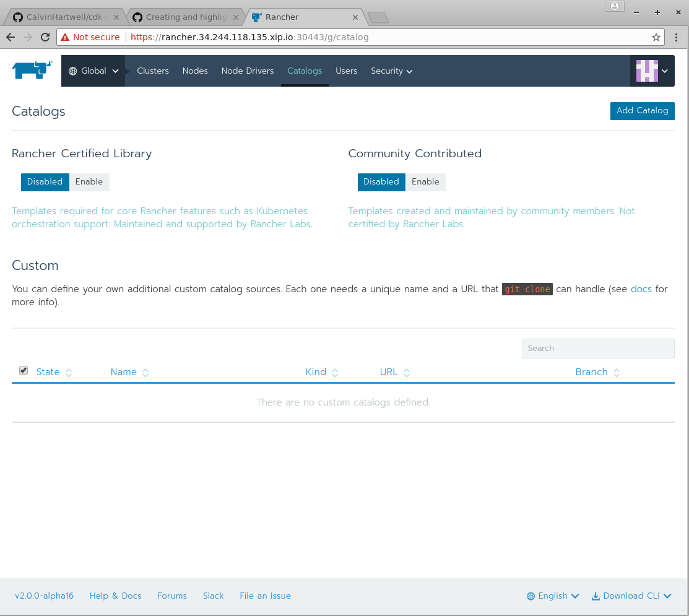Click the browser forward arrow
The height and width of the screenshot is (616, 689).
point(28,37)
